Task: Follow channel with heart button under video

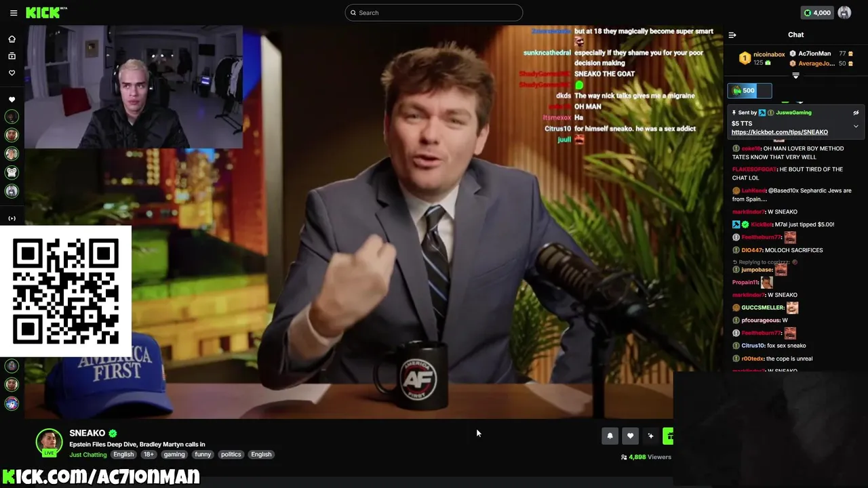Action: point(630,436)
